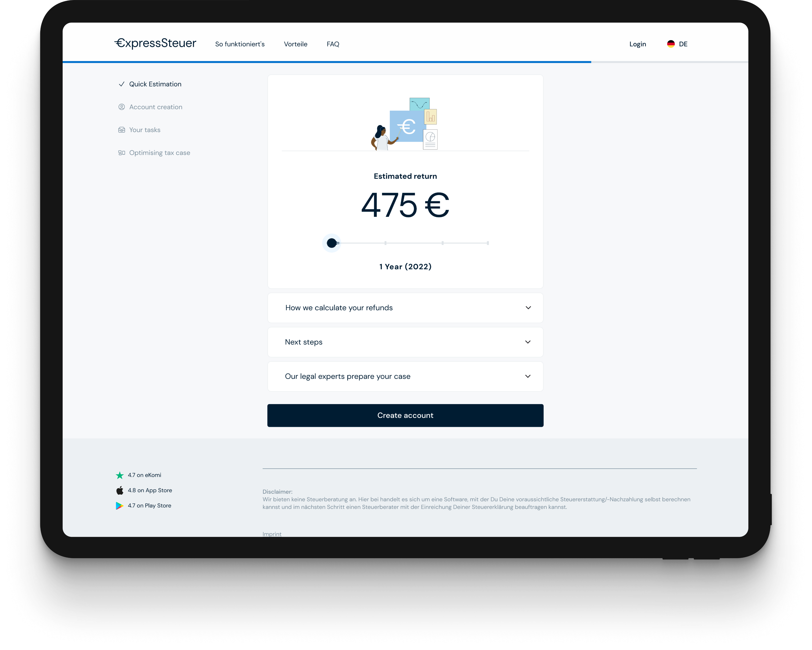Click the German flag icon
The height and width of the screenshot is (650, 812).
671,44
